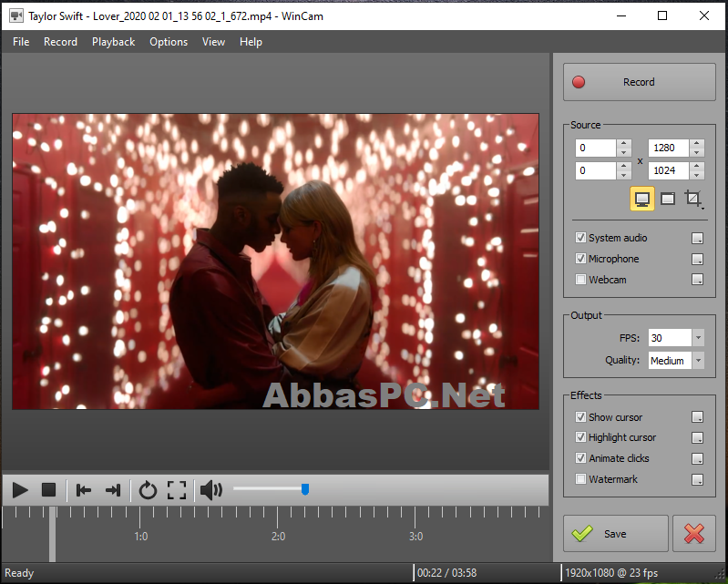Open the Quality dropdown set to Medium
Image resolution: width=728 pixels, height=584 pixels.
(698, 361)
